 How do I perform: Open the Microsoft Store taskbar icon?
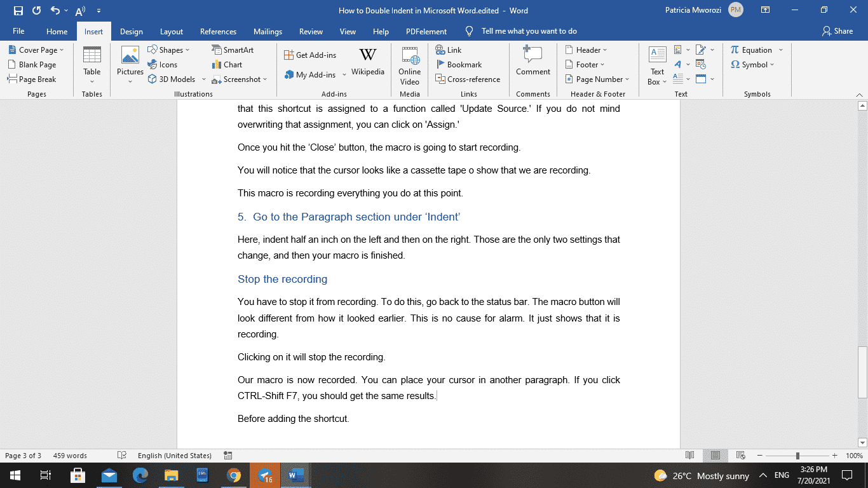pos(78,475)
